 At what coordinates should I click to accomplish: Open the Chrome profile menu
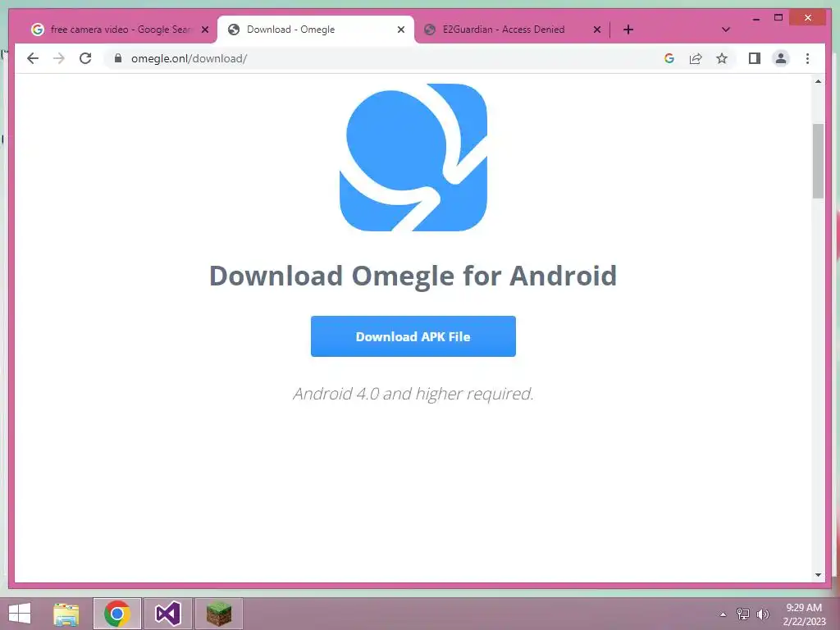tap(781, 58)
